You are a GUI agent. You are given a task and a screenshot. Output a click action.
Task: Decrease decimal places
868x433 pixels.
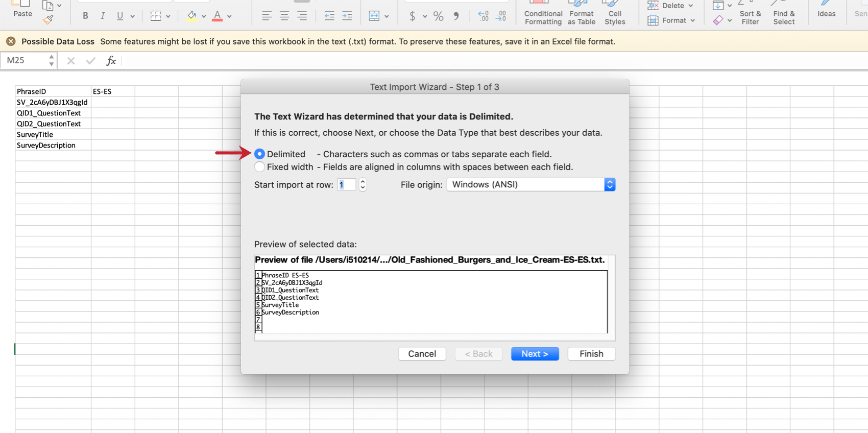[x=501, y=16]
